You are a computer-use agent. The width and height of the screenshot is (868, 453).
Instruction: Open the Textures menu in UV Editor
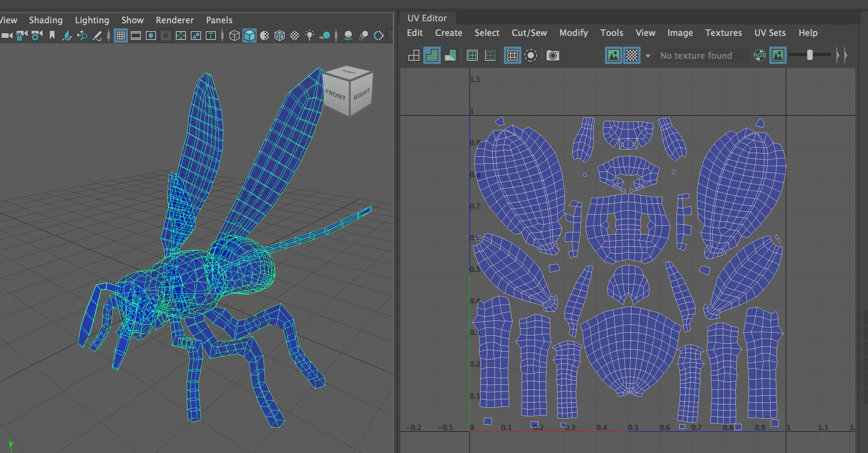coord(723,33)
